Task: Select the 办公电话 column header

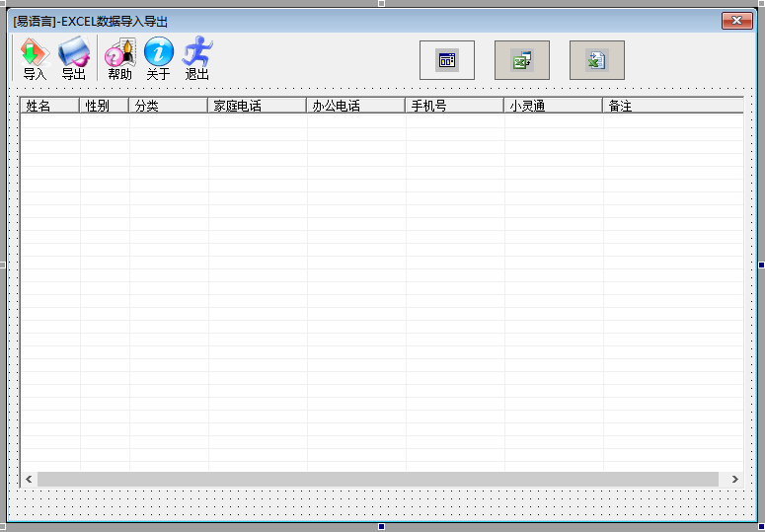Action: [355, 106]
